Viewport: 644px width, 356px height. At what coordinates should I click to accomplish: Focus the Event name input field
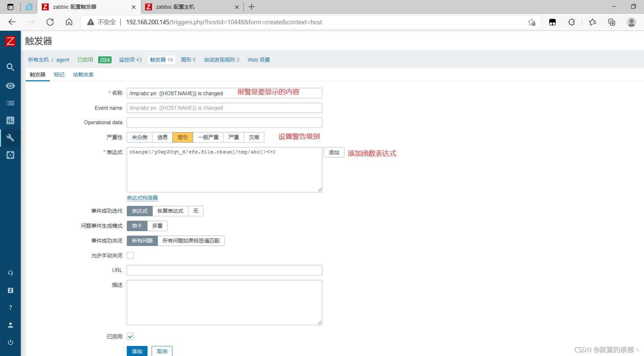point(225,108)
